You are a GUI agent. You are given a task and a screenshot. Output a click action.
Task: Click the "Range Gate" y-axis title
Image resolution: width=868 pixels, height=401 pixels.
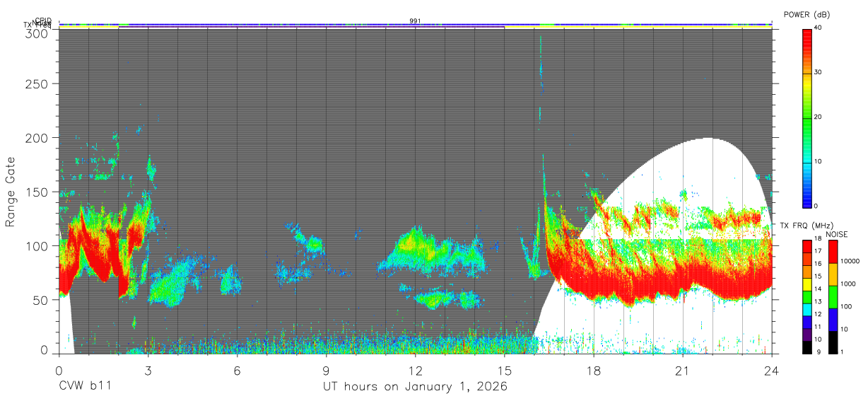[11, 191]
